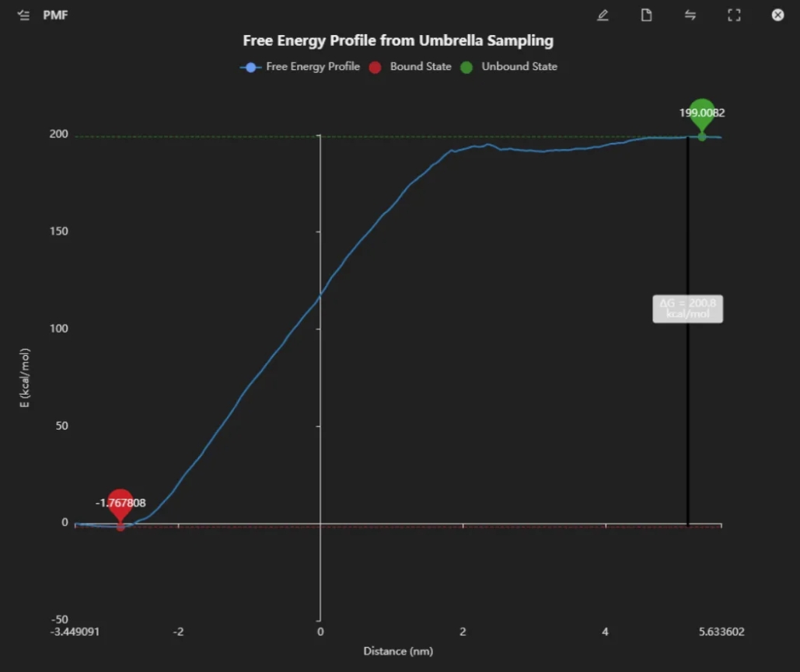Toggle the Bound State legend label
This screenshot has width=800, height=672.
click(x=421, y=67)
